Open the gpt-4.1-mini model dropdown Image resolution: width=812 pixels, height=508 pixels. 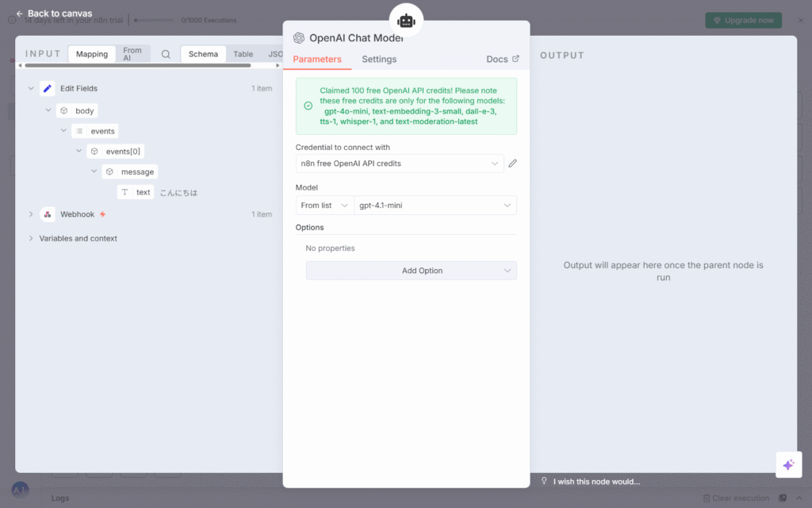[435, 206]
